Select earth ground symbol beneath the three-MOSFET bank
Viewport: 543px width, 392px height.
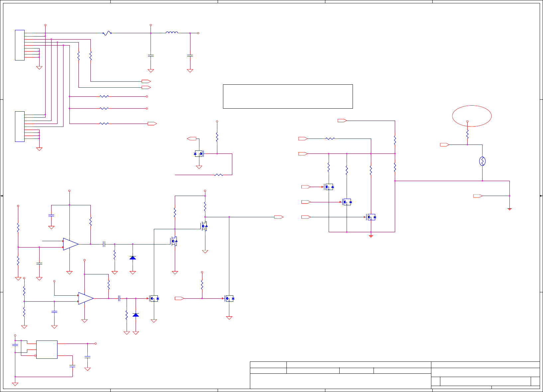pyautogui.click(x=371, y=236)
